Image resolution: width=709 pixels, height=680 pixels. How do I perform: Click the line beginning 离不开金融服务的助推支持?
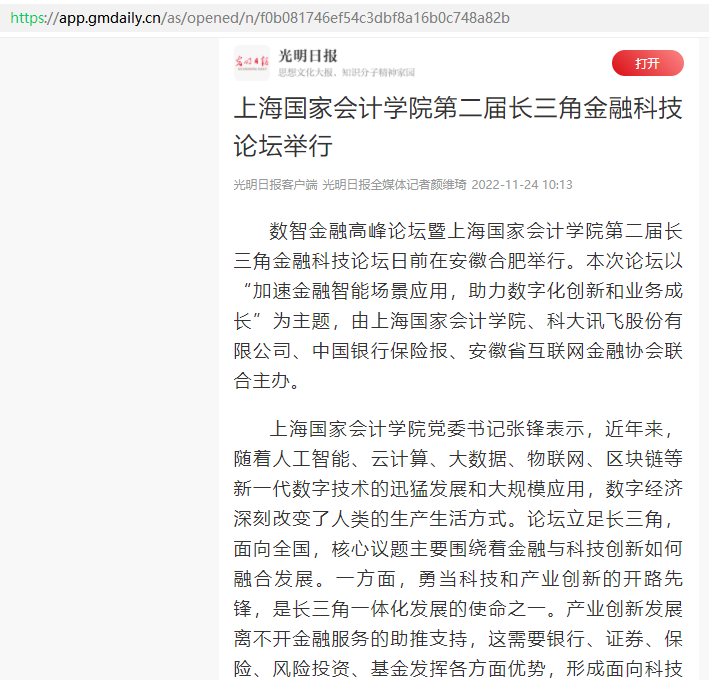pos(458,639)
